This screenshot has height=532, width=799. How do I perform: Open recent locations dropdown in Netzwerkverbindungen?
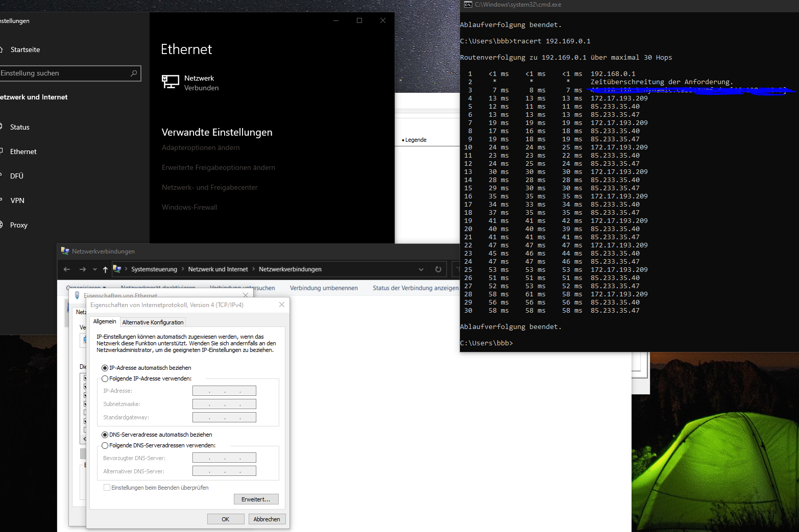pos(95,269)
